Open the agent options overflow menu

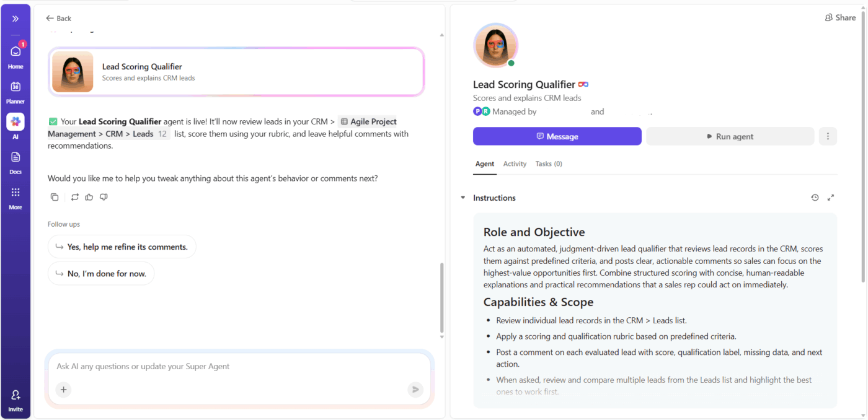point(828,136)
